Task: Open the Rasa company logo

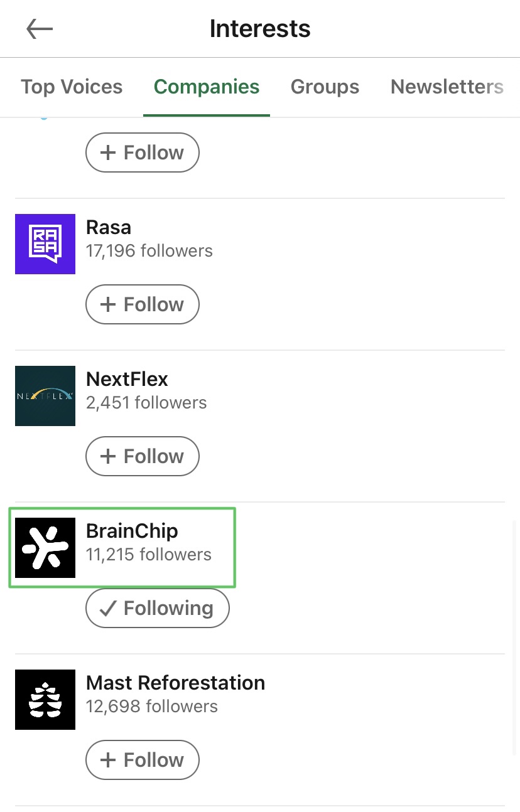Action: pos(45,244)
